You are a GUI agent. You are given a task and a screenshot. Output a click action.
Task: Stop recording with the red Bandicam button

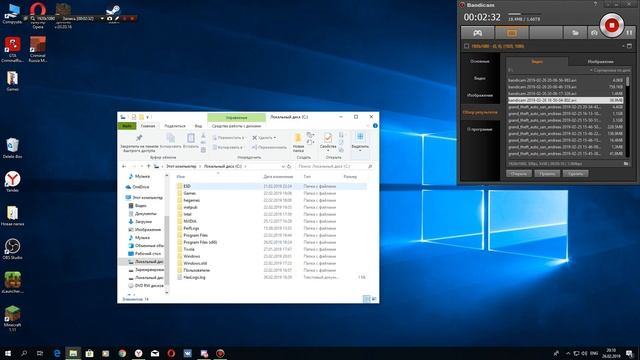point(611,25)
